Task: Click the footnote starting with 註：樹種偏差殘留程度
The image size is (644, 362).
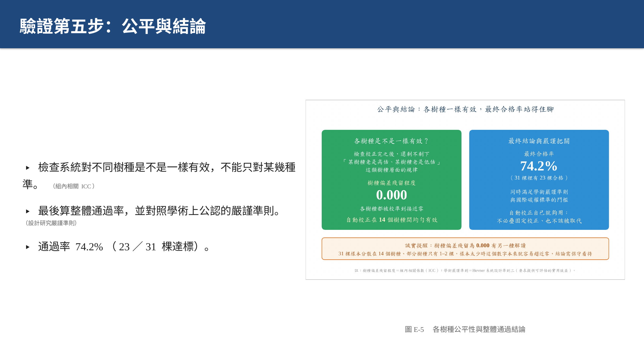Action: 465,270
